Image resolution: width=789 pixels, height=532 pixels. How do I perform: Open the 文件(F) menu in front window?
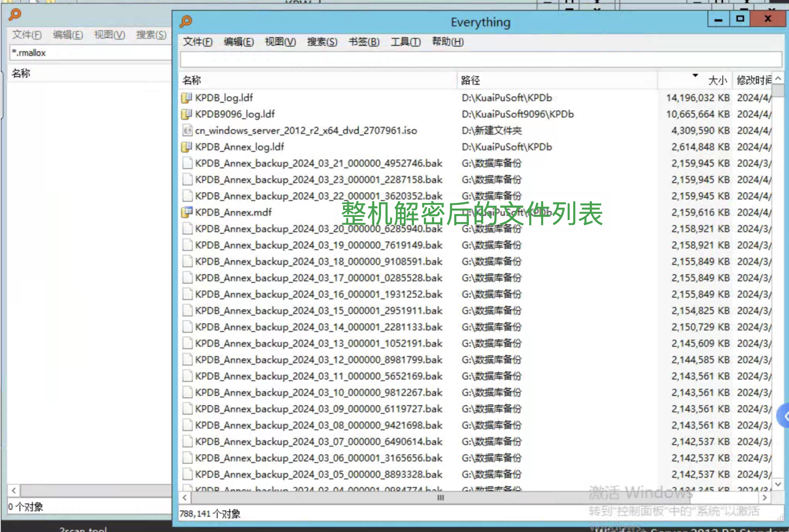pyautogui.click(x=197, y=42)
